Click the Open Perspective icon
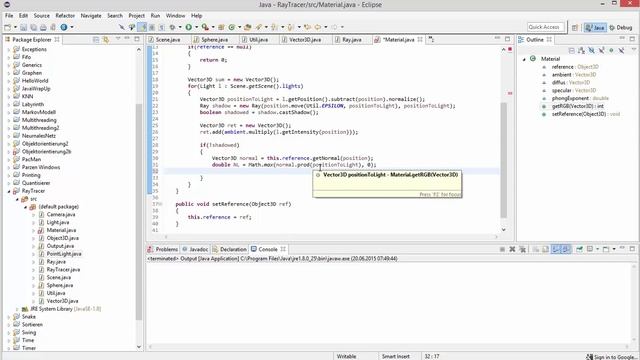Image resolution: width=640 pixels, height=360 pixels. tap(575, 27)
